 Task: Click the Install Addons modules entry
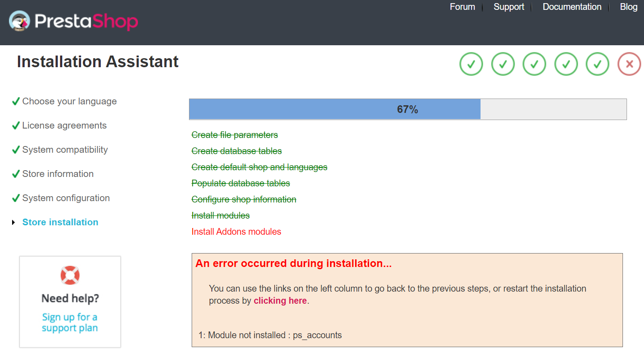tap(236, 231)
